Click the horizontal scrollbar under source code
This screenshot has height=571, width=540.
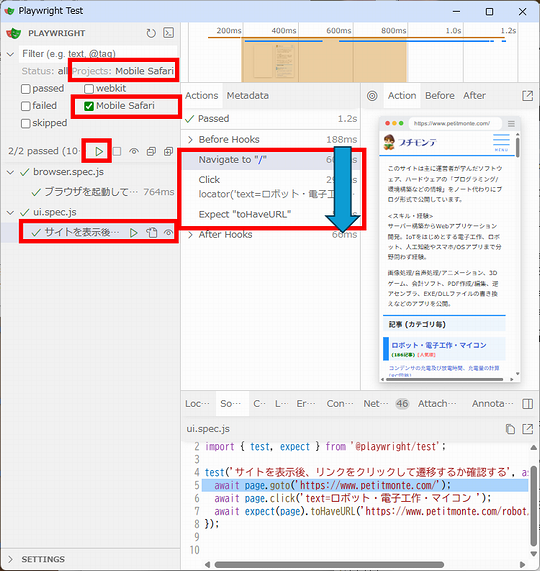tap(329, 564)
